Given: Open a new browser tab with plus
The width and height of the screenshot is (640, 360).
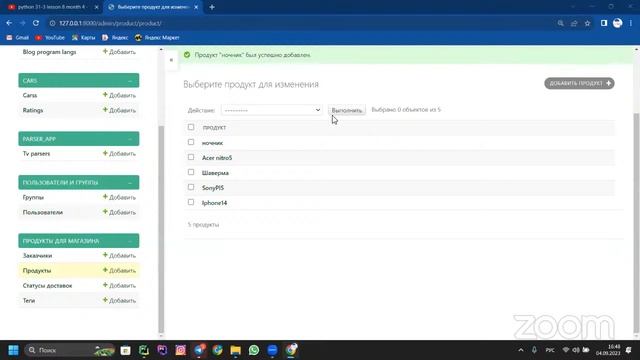Looking at the screenshot, I should pyautogui.click(x=212, y=7).
